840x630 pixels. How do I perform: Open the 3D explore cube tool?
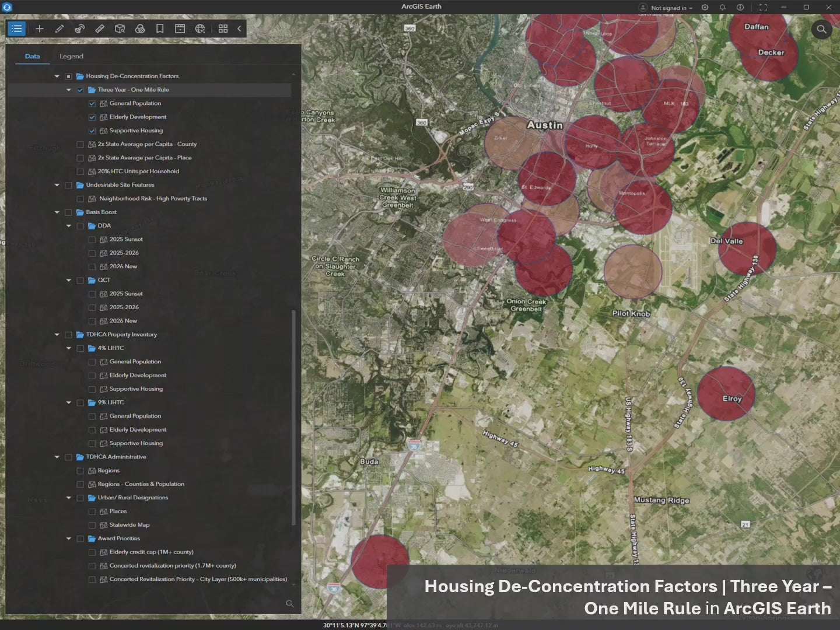120,29
